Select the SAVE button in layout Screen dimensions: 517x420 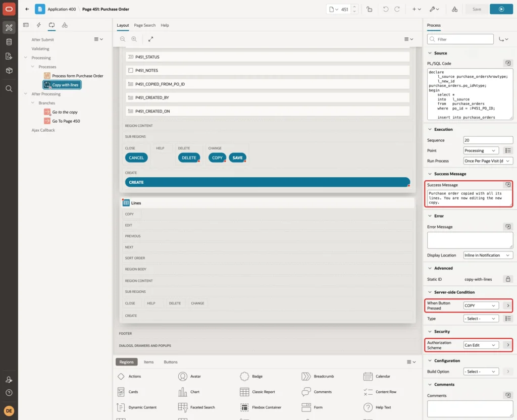(x=237, y=158)
